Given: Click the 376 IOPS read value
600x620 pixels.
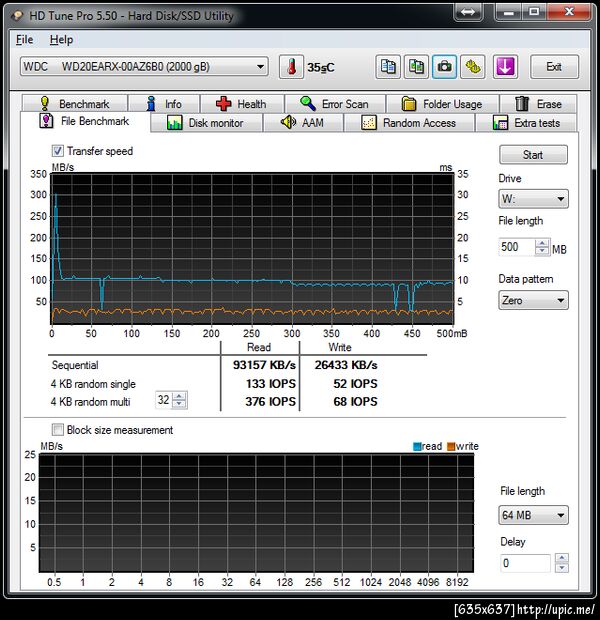Looking at the screenshot, I should point(271,402).
